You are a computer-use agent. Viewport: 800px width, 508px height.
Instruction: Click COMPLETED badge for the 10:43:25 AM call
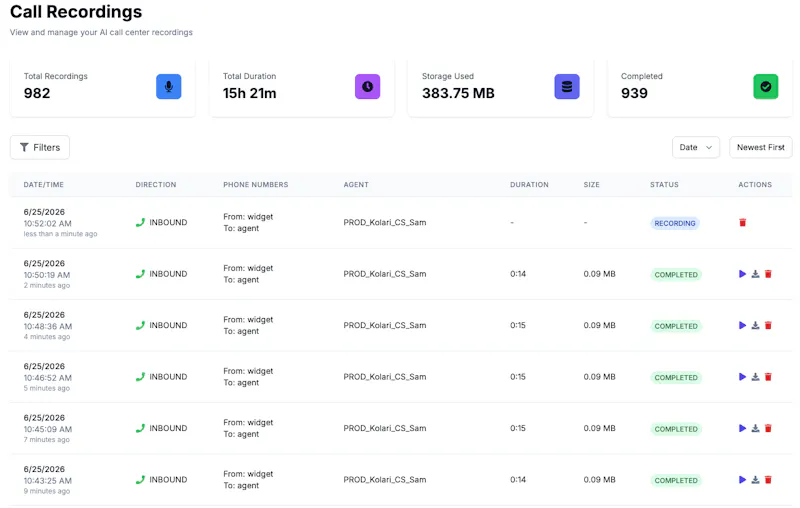[676, 481]
